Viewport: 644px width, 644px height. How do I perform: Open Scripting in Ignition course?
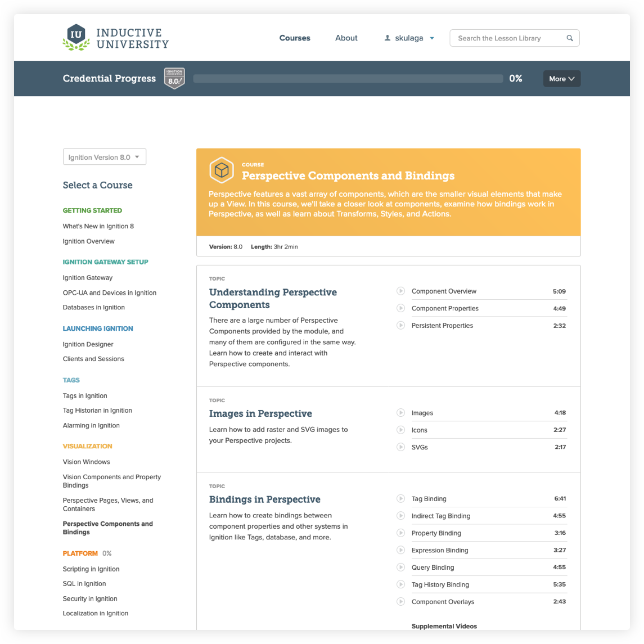[x=91, y=569]
